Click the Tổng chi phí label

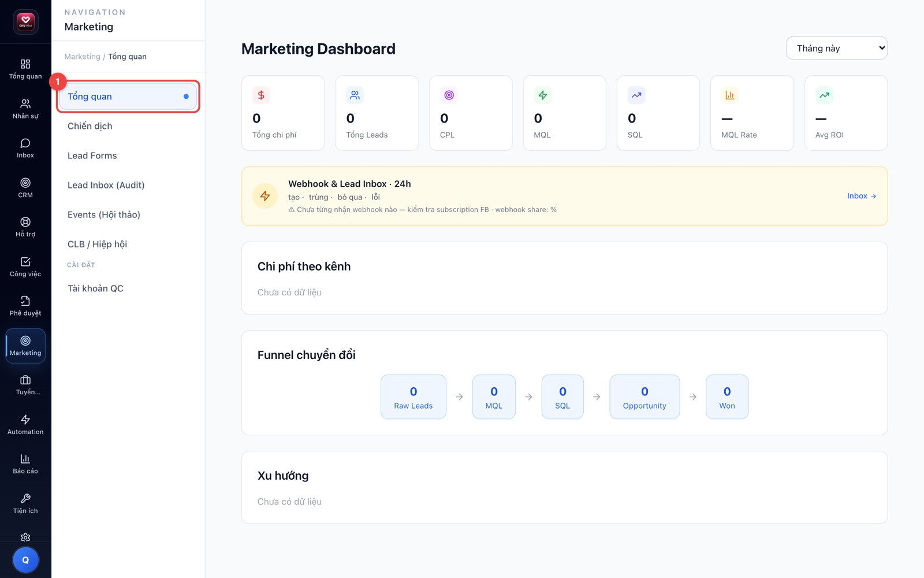click(x=274, y=135)
